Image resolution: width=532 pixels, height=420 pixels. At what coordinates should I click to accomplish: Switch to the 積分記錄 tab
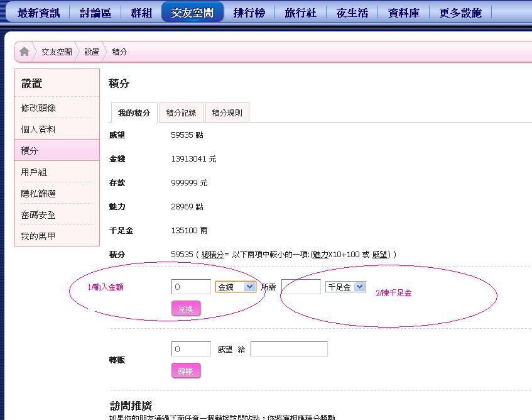pos(181,113)
